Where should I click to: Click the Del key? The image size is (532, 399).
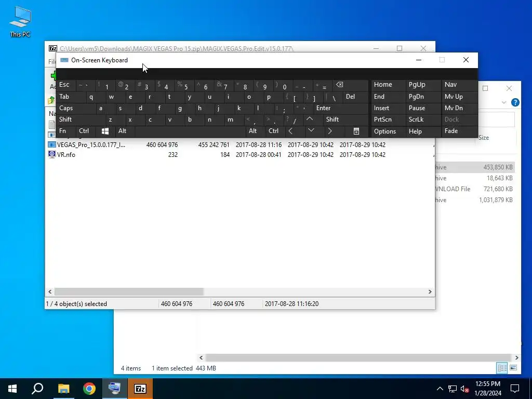tap(356, 97)
